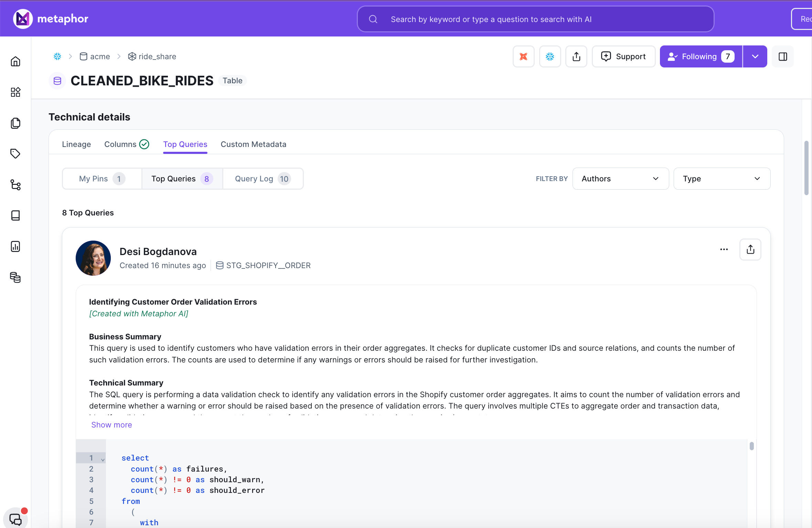This screenshot has width=812, height=528.
Task: Switch to the Custom Metadata tab
Action: [x=253, y=144]
